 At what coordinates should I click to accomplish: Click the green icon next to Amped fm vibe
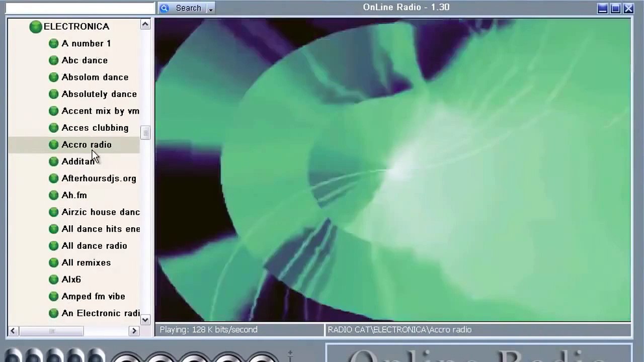54,296
